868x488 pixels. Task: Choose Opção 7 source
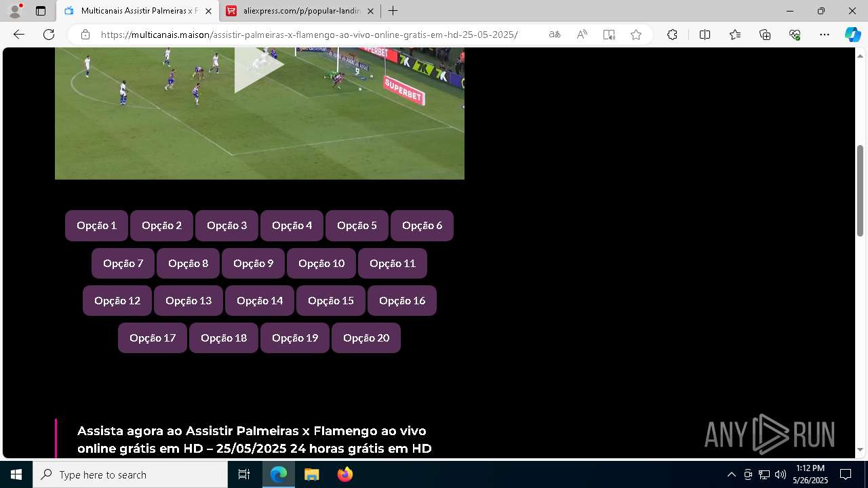pyautogui.click(x=123, y=263)
